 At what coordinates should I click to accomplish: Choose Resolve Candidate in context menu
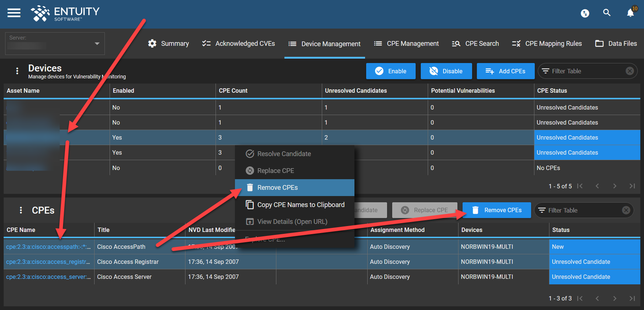pyautogui.click(x=295, y=154)
